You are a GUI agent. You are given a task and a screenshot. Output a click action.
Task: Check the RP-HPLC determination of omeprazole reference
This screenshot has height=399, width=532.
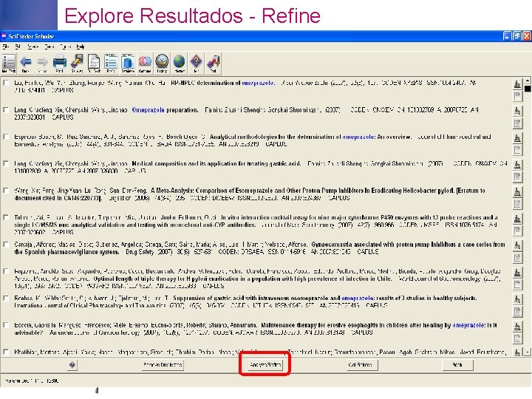pos(6,83)
